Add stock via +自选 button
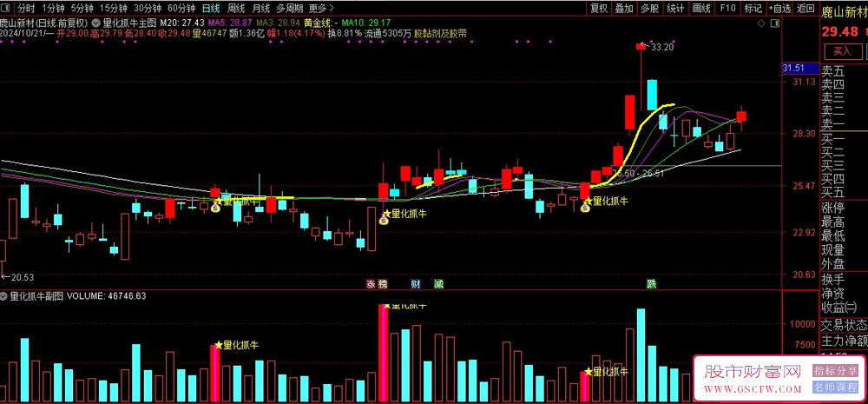 (x=779, y=9)
